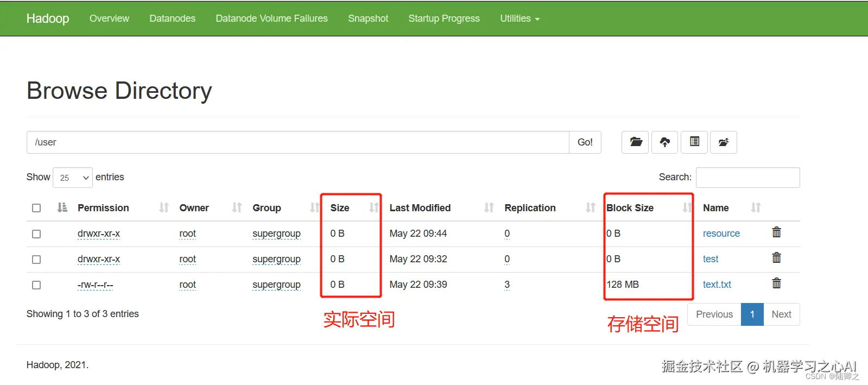The image size is (868, 385).
Task: Click replication value 3 for text.txt
Action: click(x=507, y=285)
